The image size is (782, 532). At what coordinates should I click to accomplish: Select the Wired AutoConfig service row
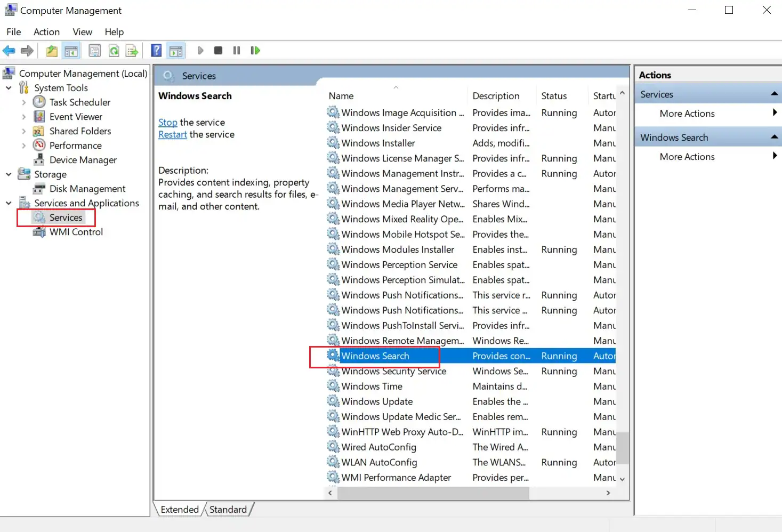[x=471, y=447]
